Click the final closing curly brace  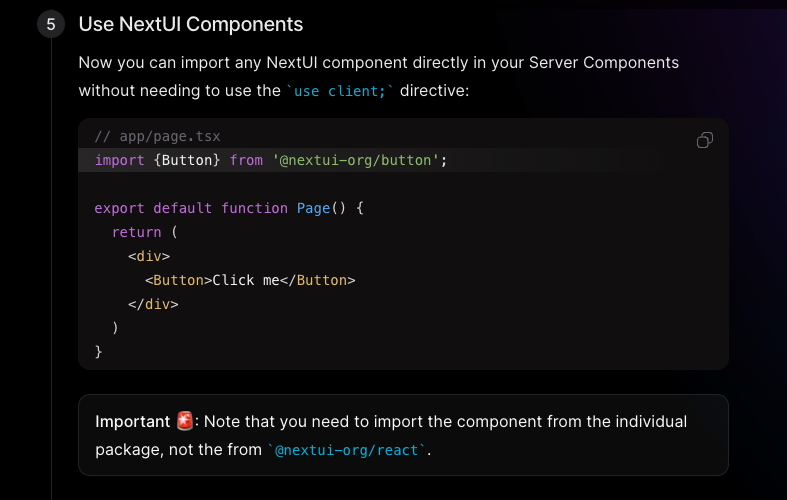(x=98, y=351)
